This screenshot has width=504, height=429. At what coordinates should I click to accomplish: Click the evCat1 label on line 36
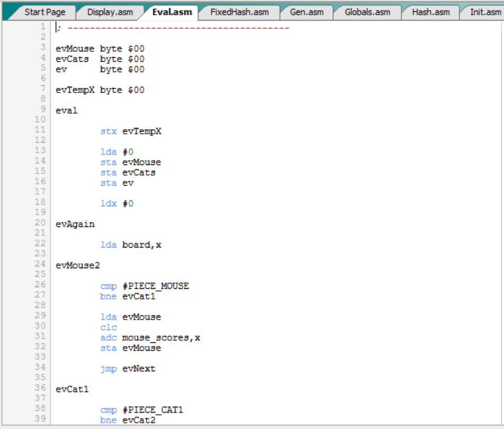click(73, 389)
